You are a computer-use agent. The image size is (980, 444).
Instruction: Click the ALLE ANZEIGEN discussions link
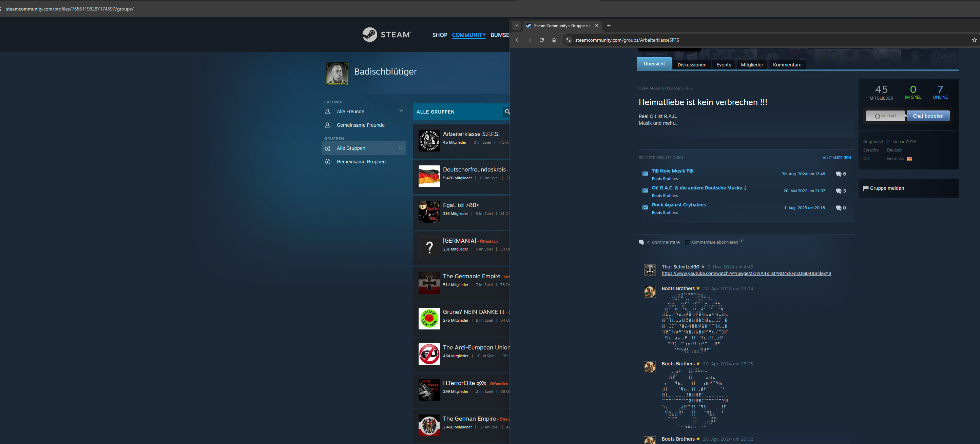pyautogui.click(x=836, y=158)
